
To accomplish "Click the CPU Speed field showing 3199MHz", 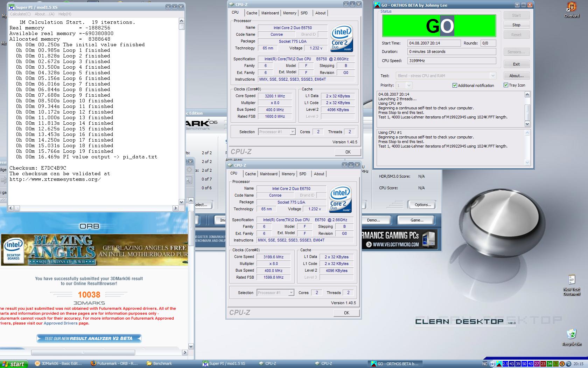I will coord(451,61).
